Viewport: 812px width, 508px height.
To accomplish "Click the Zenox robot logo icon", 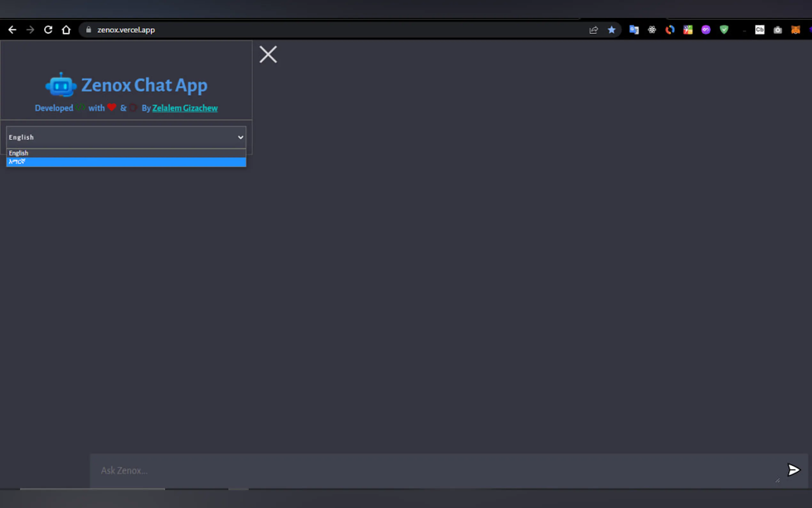I will tap(61, 85).
